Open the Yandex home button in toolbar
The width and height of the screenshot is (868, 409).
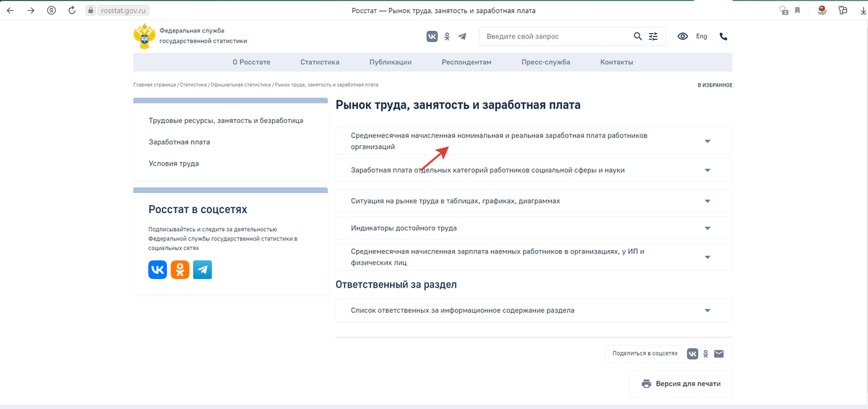point(51,10)
